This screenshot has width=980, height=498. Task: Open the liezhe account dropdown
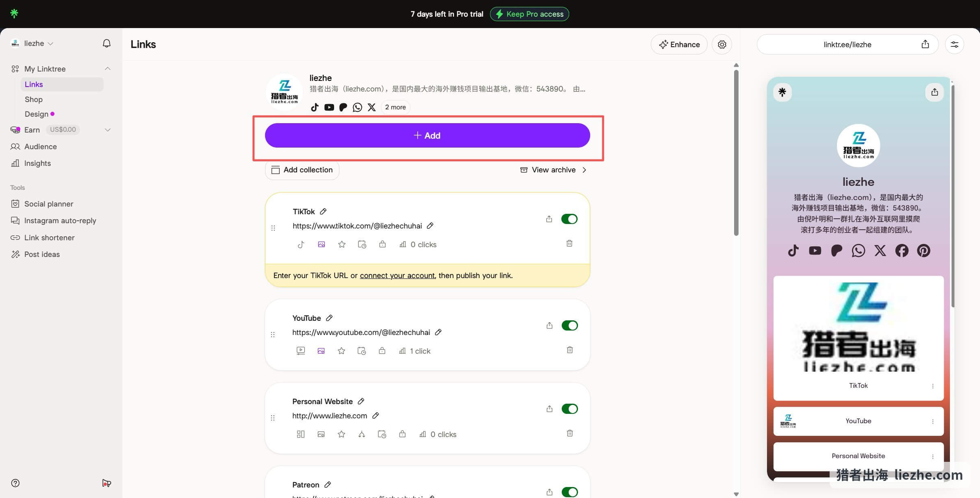[32, 43]
